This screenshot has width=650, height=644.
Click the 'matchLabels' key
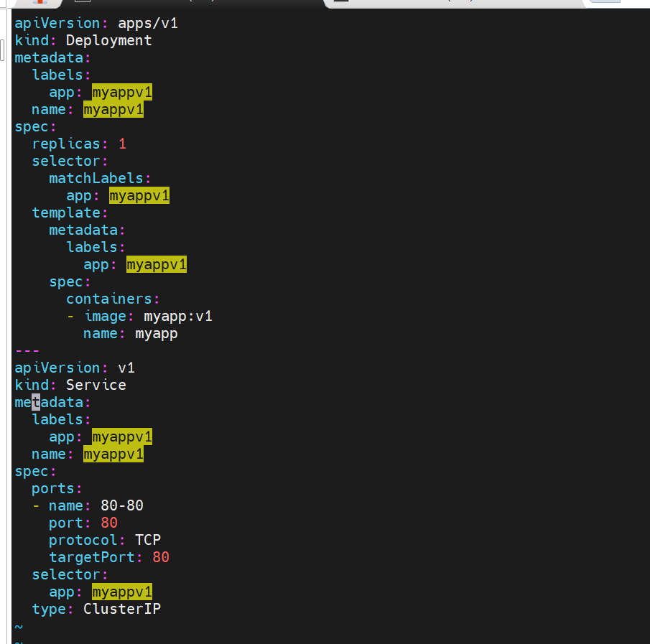(x=96, y=179)
